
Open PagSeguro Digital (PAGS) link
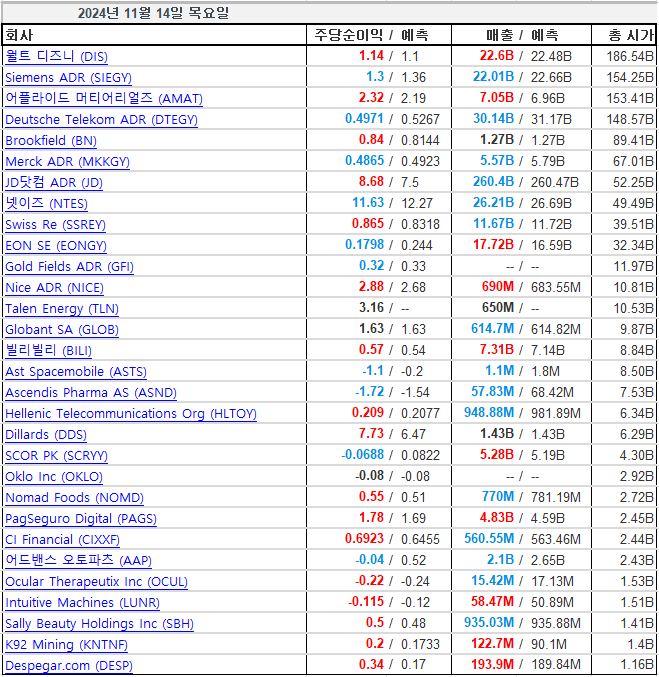(x=81, y=519)
